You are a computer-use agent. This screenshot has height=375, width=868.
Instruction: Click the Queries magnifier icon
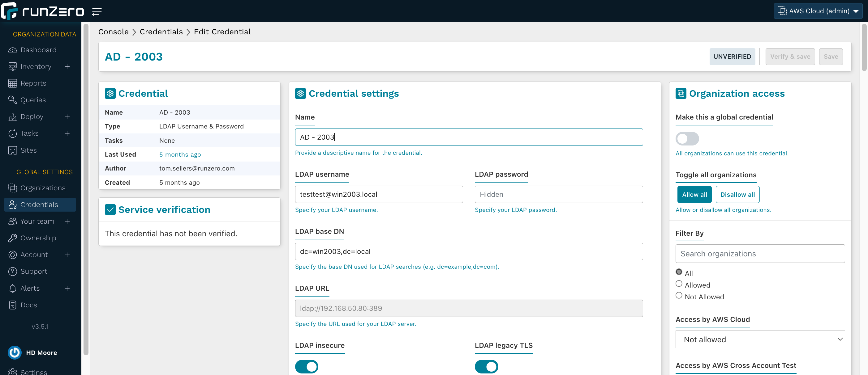(12, 100)
